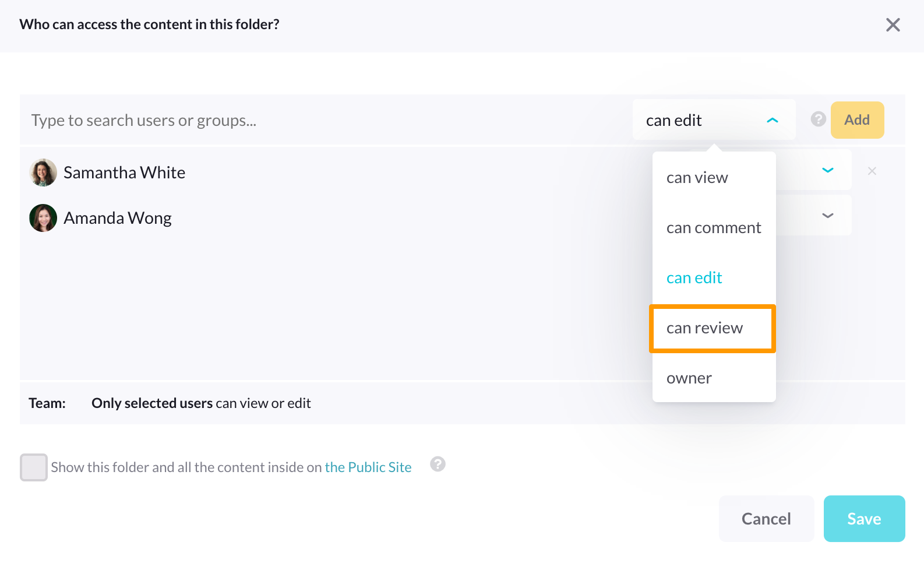This screenshot has width=924, height=563.
Task: Click the Cancel button
Action: 766,519
